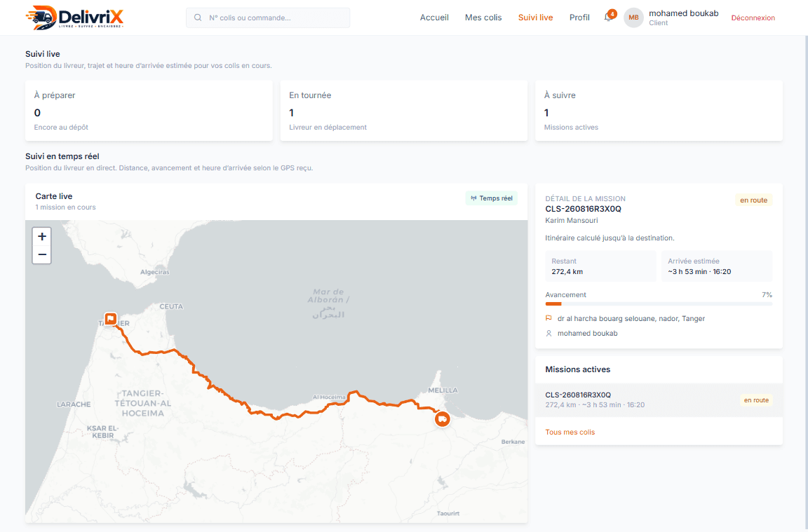The image size is (808, 532).
Task: Zoom out on the live map
Action: (42, 254)
